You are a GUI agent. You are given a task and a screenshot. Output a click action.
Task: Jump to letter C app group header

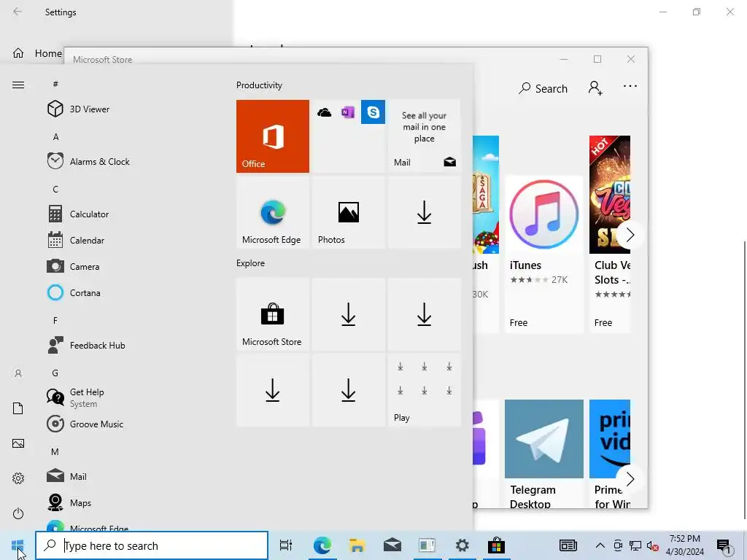55,189
